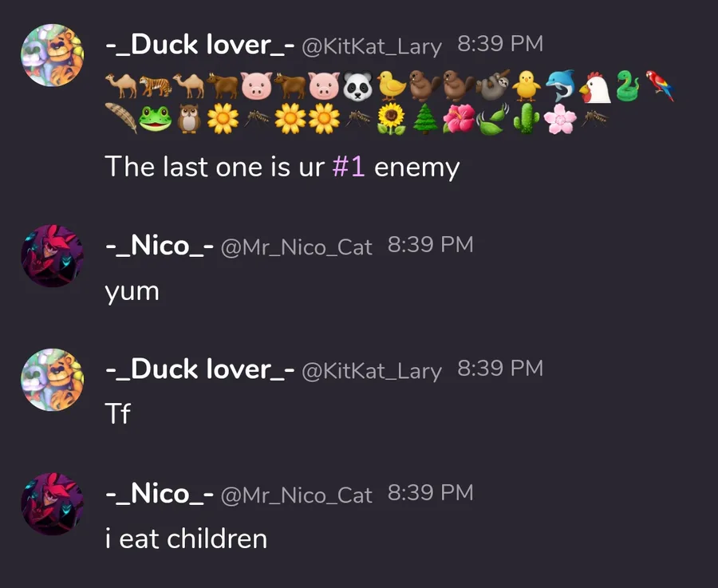Click the dolphin emoji
The width and height of the screenshot is (718, 588).
560,85
